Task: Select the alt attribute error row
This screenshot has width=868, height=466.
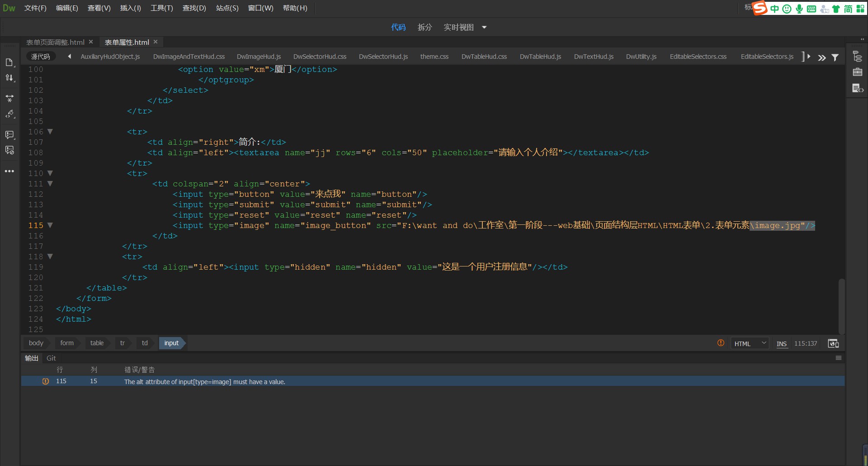Action: [433, 381]
